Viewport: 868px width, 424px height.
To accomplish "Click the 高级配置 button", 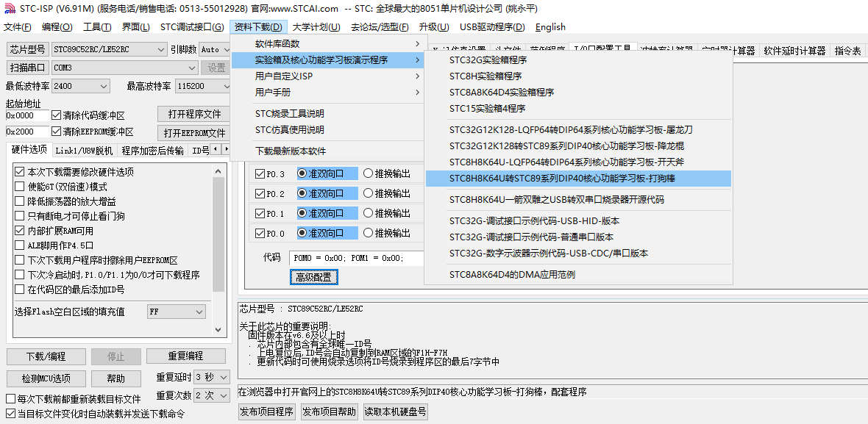I will tap(314, 277).
